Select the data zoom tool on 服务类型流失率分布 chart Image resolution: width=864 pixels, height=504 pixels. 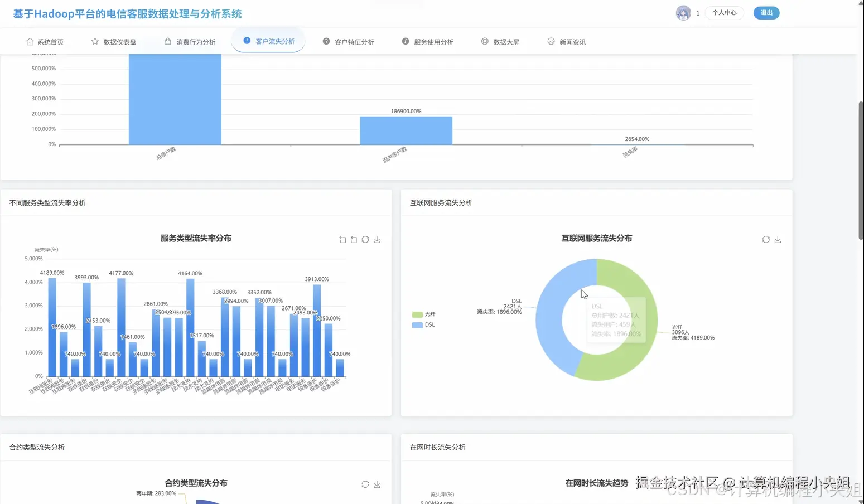click(342, 239)
